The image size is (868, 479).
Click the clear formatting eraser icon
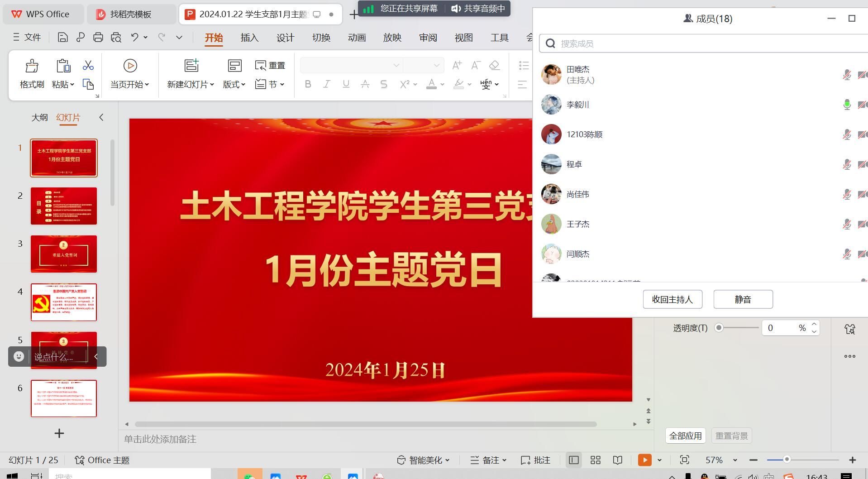pos(494,66)
